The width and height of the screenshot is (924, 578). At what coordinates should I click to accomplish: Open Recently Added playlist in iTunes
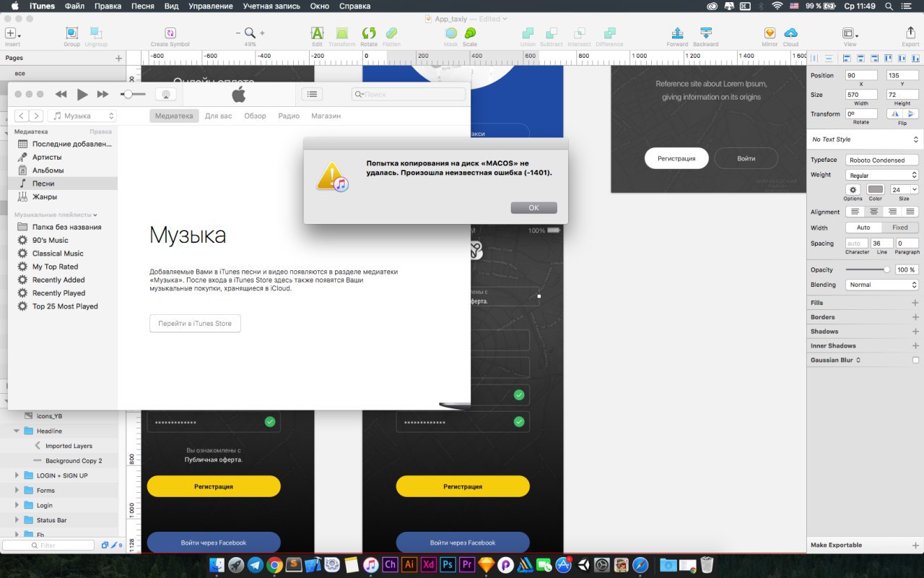(x=58, y=280)
